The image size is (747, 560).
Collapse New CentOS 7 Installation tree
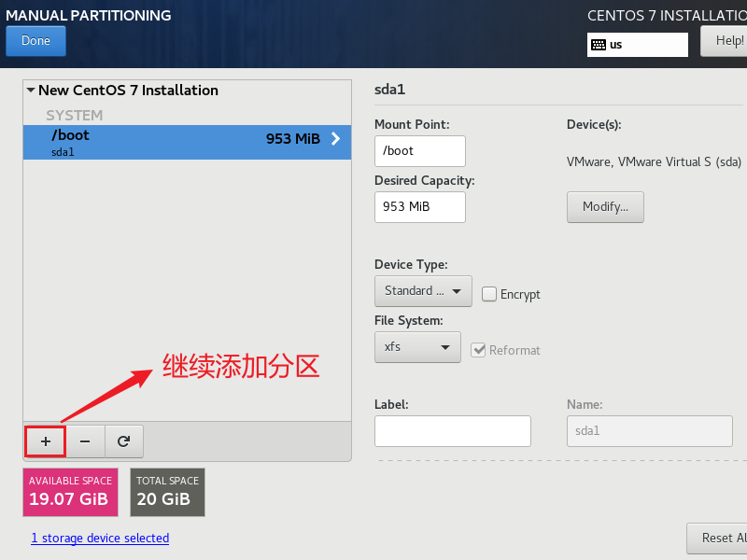point(31,90)
